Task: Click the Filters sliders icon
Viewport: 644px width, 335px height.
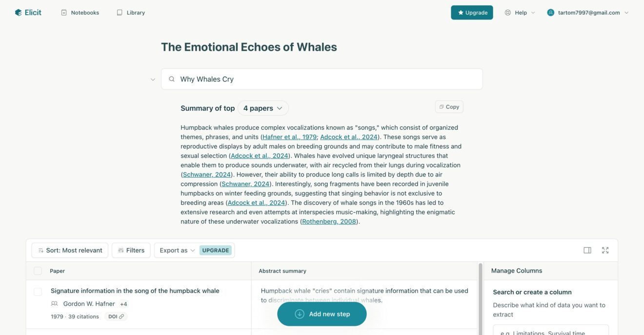Action: [121, 250]
